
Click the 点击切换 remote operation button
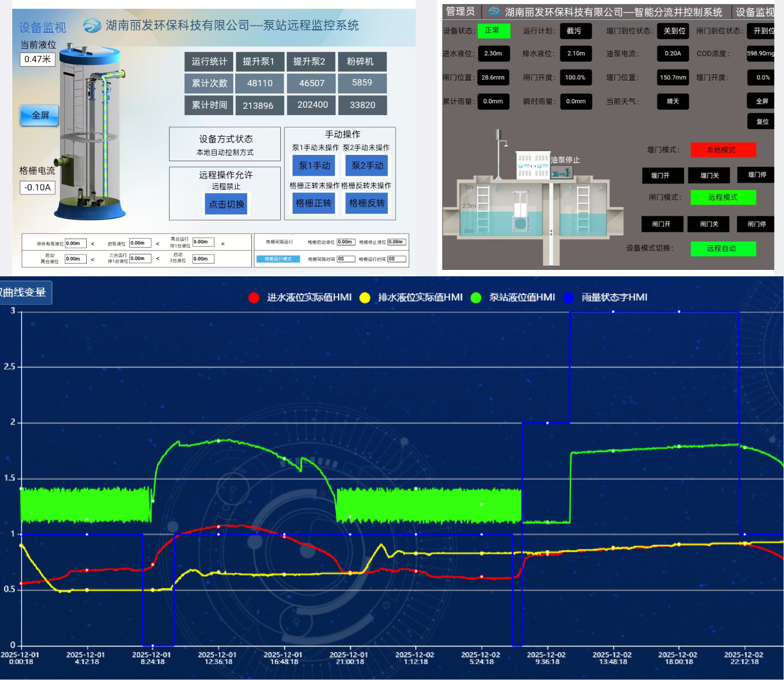pos(226,204)
